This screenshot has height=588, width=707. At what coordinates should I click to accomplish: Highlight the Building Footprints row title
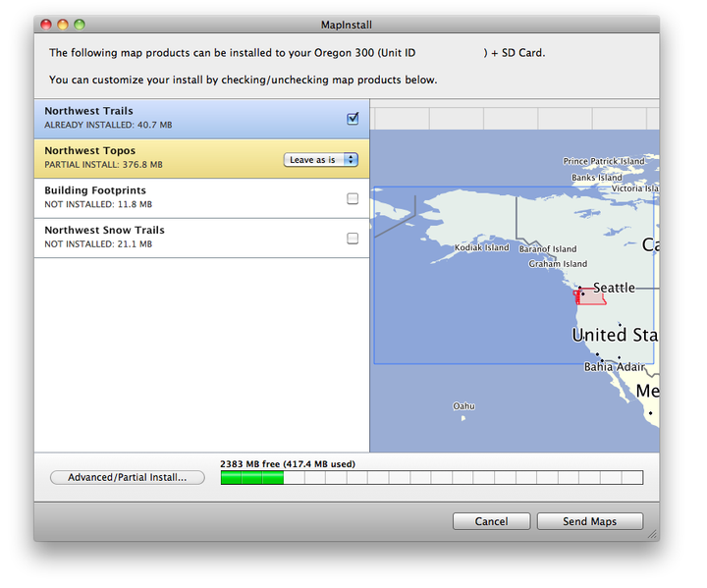coord(95,190)
